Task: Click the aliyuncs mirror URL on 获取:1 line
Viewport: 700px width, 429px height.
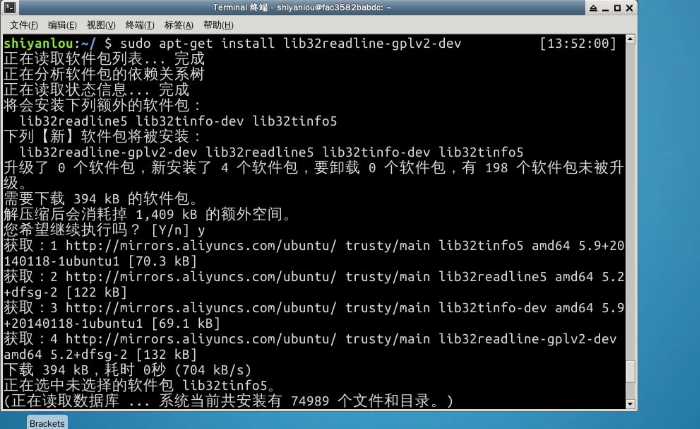Action: tap(201, 246)
